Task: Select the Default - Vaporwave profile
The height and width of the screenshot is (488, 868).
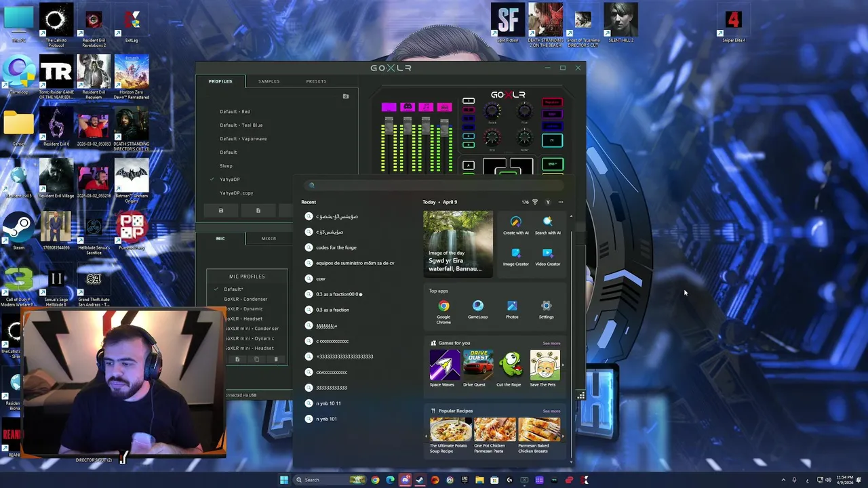Action: pos(243,139)
